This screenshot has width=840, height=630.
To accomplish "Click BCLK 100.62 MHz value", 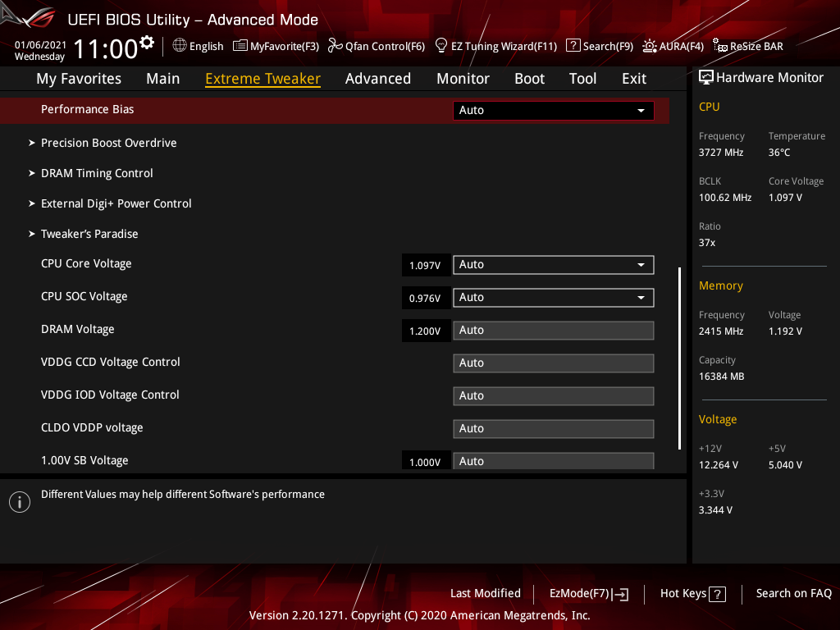I will pos(725,198).
